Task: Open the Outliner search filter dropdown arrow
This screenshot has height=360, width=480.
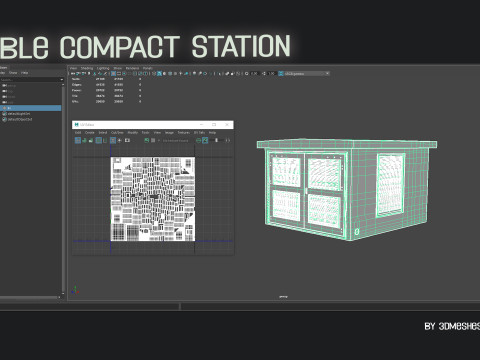Action: [62, 80]
